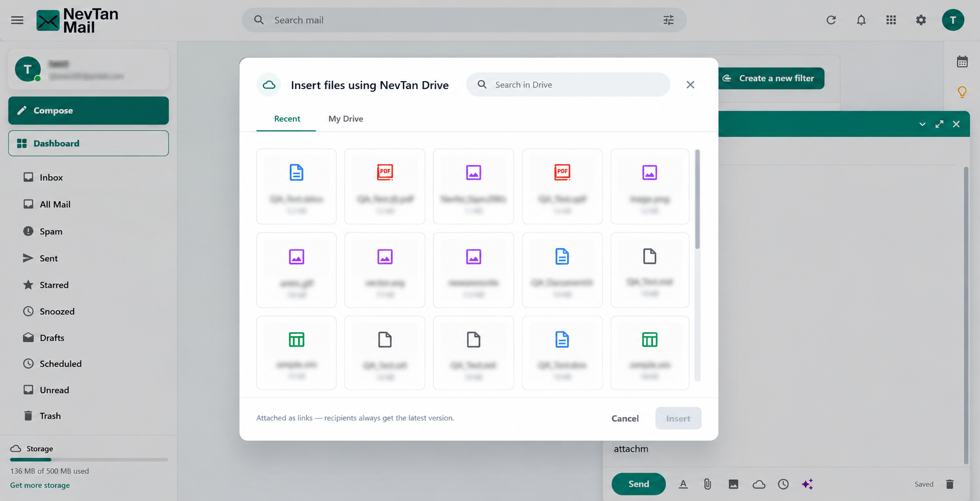Screen dimensions: 980x501
Task: Focus the Search in Drive field
Action: click(568, 84)
